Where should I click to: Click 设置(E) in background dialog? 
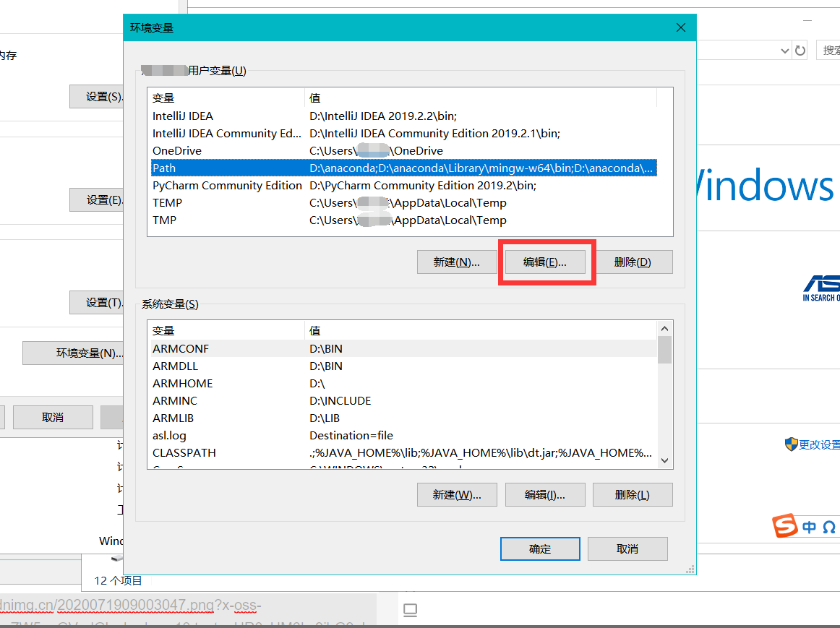(x=96, y=199)
